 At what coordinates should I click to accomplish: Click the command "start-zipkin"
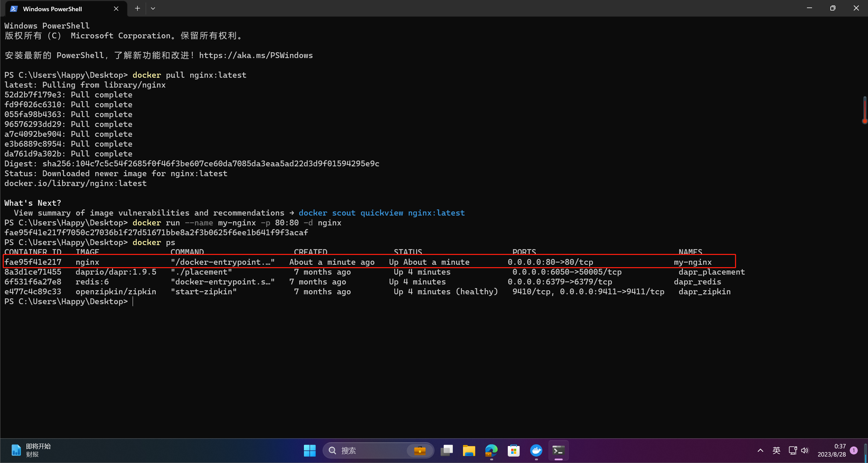pyautogui.click(x=204, y=292)
